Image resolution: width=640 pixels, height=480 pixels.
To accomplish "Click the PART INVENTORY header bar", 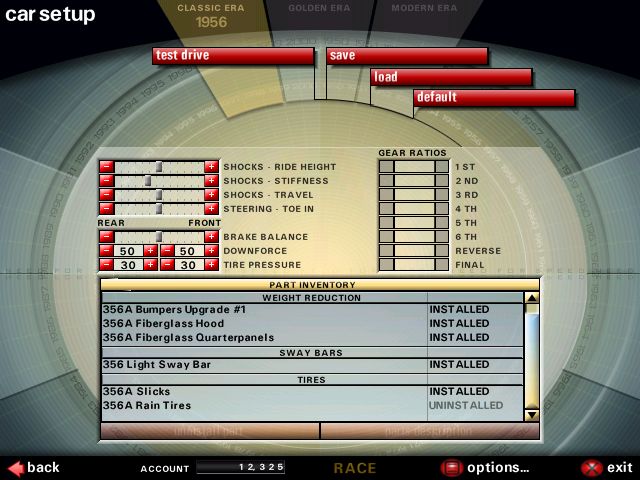I will point(320,284).
